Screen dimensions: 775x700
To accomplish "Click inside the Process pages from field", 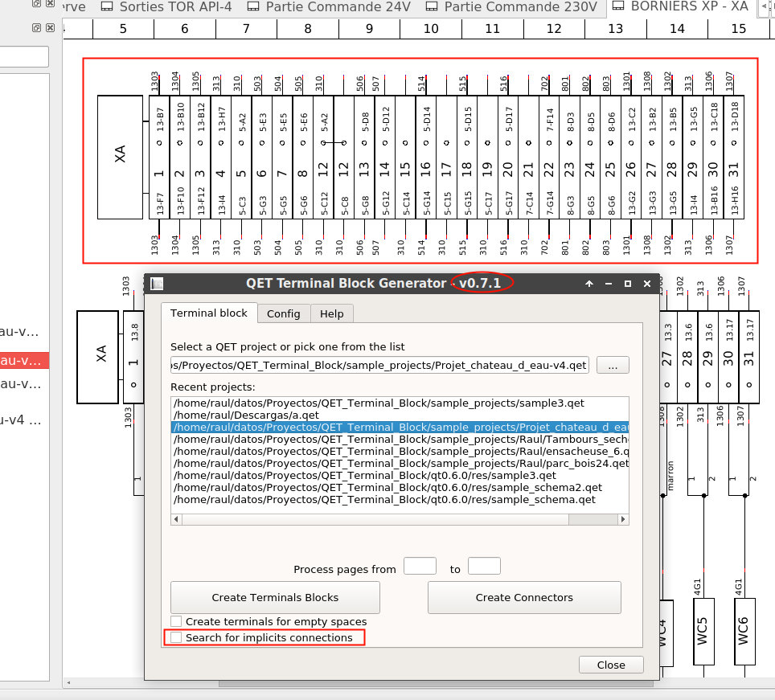I will (419, 566).
